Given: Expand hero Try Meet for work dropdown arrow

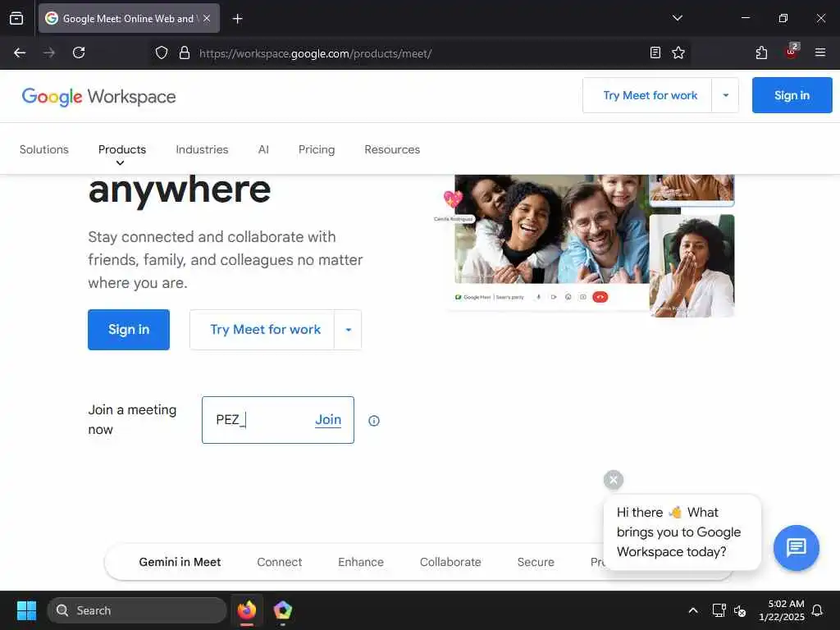Looking at the screenshot, I should pos(348,330).
